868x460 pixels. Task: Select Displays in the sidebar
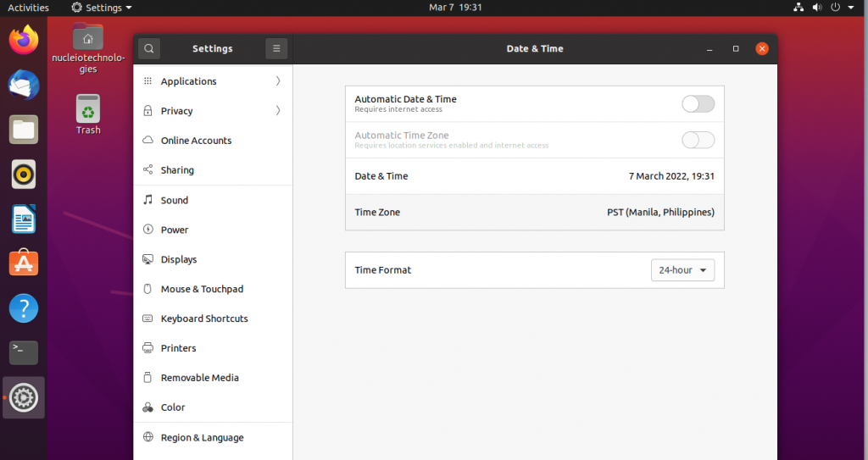tap(213, 259)
